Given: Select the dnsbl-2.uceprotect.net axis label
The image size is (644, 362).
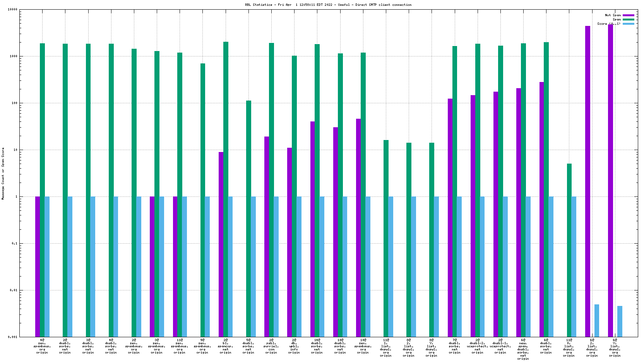Looking at the screenshot, I should click(478, 346).
